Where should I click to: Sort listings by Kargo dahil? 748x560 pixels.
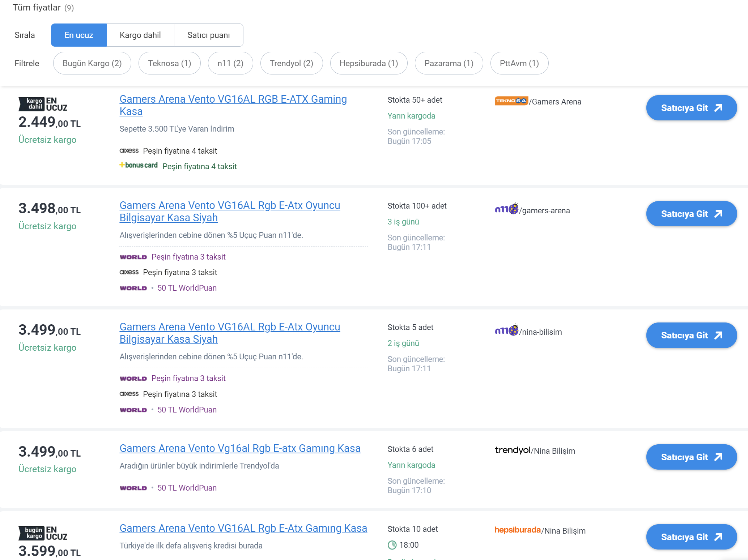pyautogui.click(x=140, y=35)
